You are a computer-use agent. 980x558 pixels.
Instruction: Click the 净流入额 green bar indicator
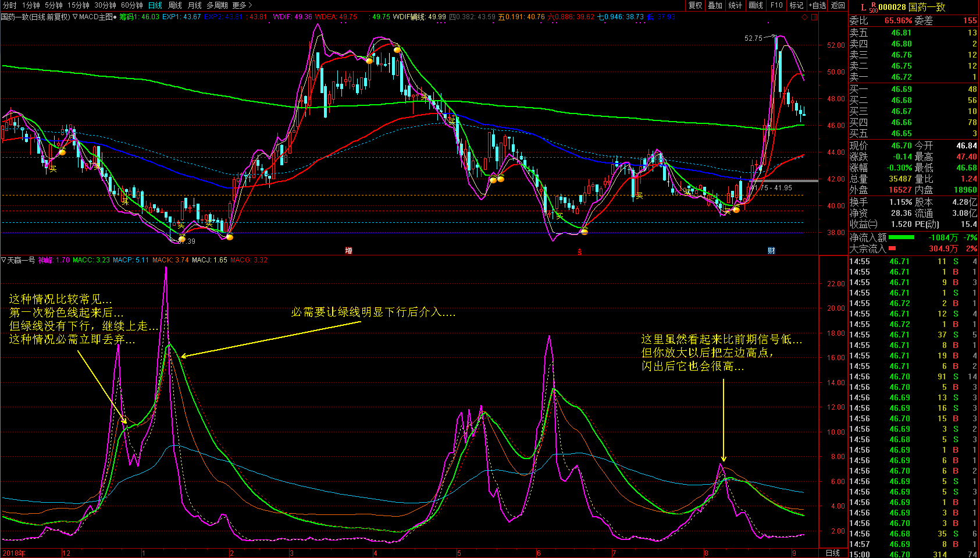tap(901, 237)
